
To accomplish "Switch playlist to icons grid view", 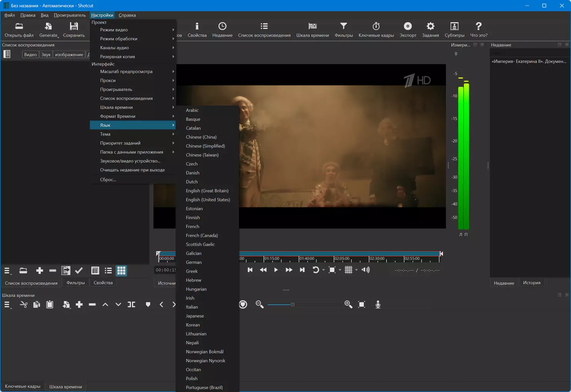I will point(121,271).
